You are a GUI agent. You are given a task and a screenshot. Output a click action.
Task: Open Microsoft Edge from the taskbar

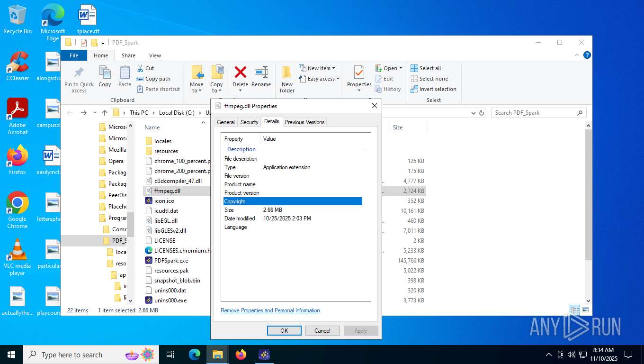click(x=195, y=355)
